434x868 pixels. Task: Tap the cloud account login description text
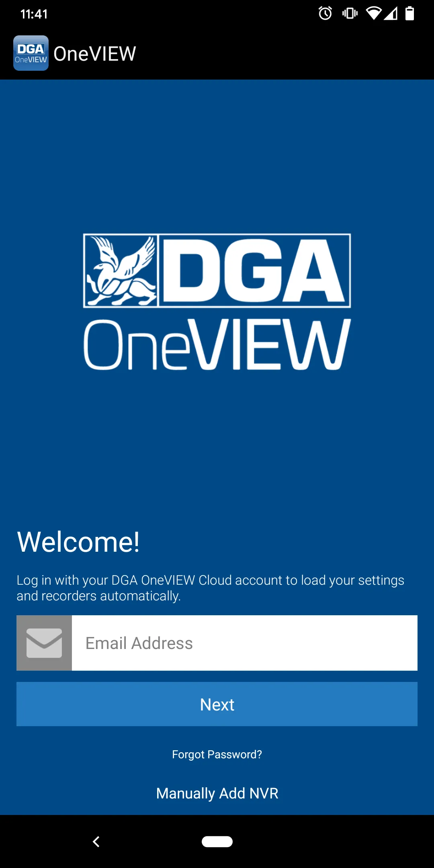(x=210, y=588)
